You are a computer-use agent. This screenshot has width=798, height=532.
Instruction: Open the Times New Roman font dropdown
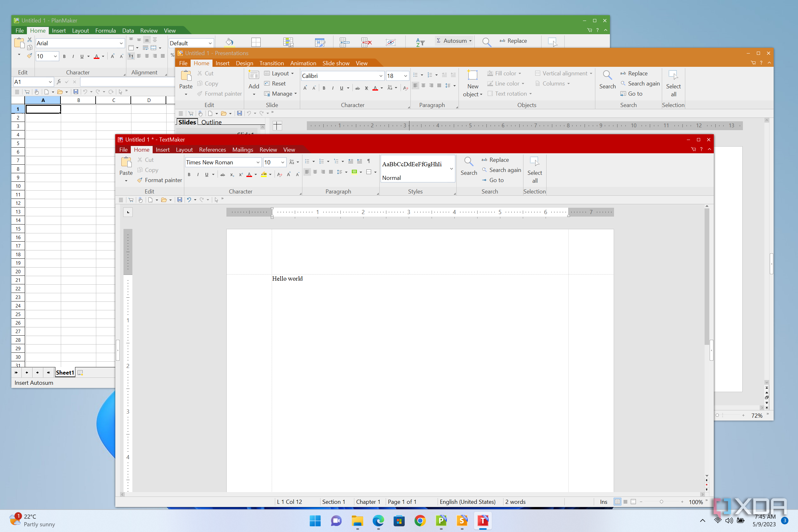[x=258, y=162]
